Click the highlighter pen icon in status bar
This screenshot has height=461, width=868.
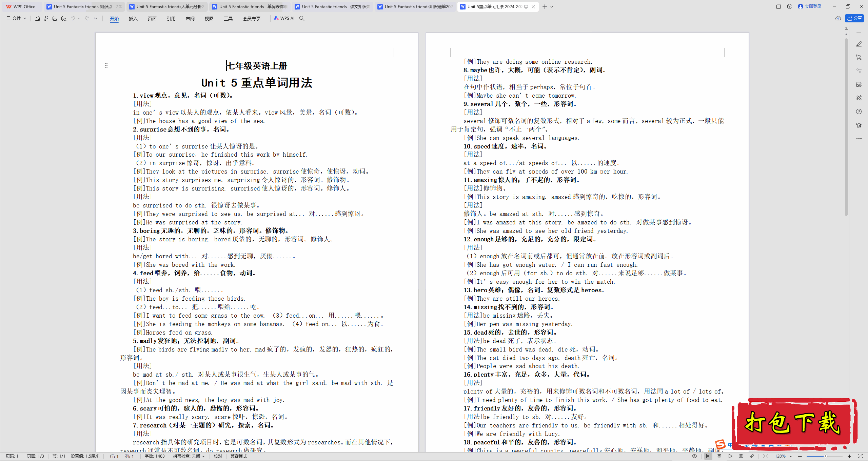click(x=752, y=456)
